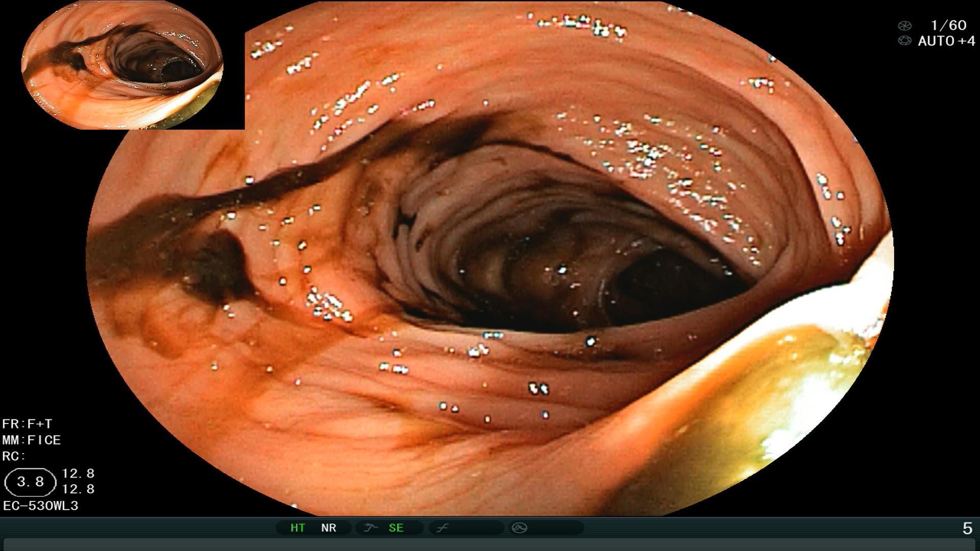
Task: Open the picture-in-picture endoscopy thumbnail
Action: pos(122,65)
